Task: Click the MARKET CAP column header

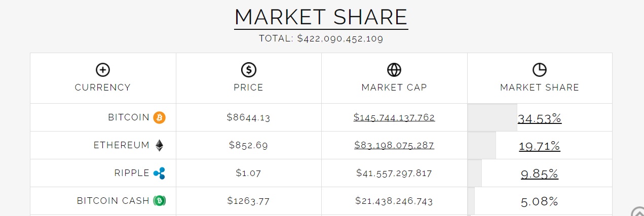Action: click(394, 88)
